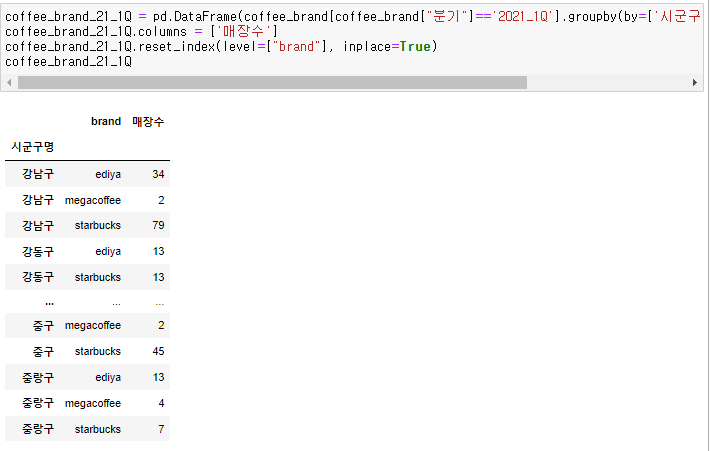
Task: Click the 강남구 label in starbucks row
Action: [38, 225]
